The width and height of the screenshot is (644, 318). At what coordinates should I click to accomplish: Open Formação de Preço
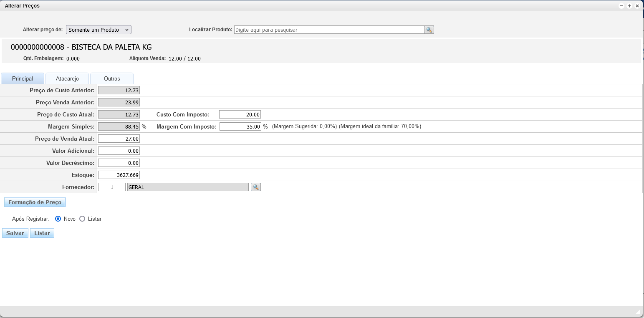pos(35,202)
